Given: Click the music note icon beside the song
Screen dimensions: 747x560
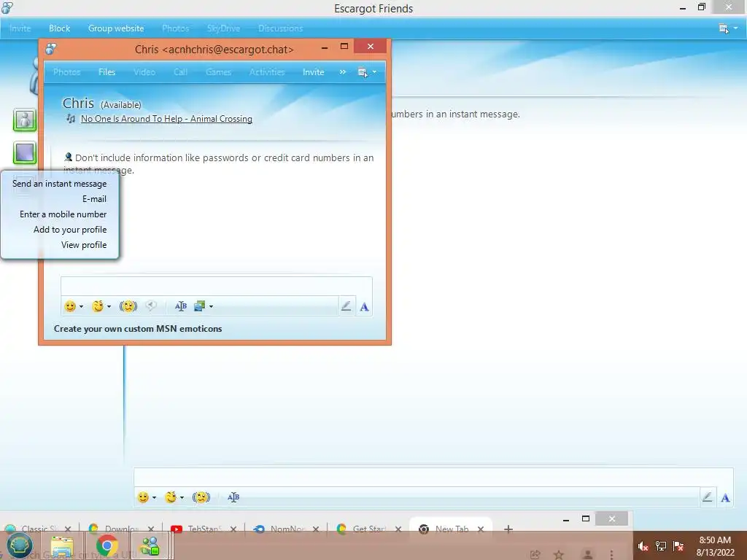Looking at the screenshot, I should 71,119.
